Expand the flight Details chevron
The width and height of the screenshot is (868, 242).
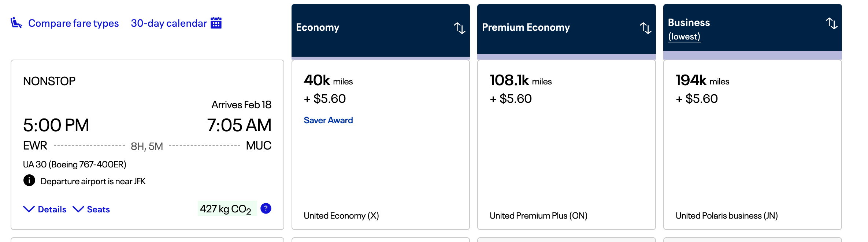(x=29, y=209)
